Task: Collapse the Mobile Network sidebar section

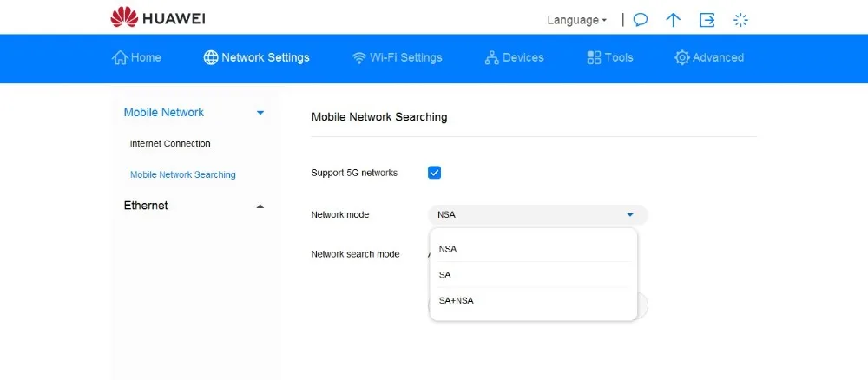Action: tap(260, 113)
